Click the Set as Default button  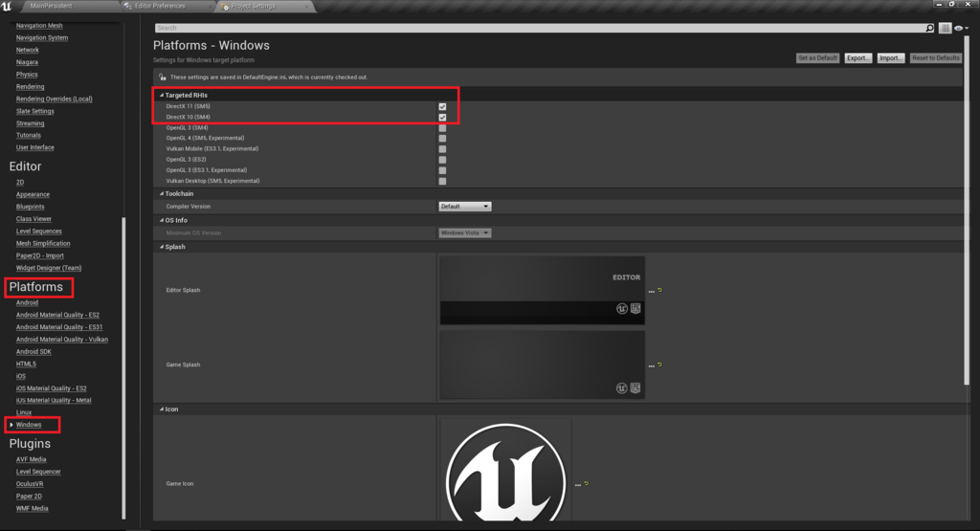pyautogui.click(x=817, y=58)
